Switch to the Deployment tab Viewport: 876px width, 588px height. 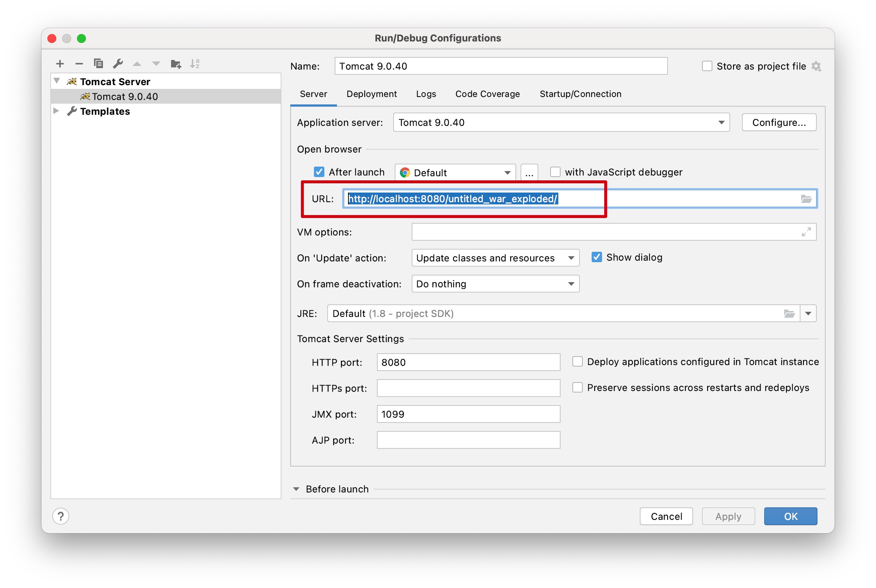(x=372, y=94)
